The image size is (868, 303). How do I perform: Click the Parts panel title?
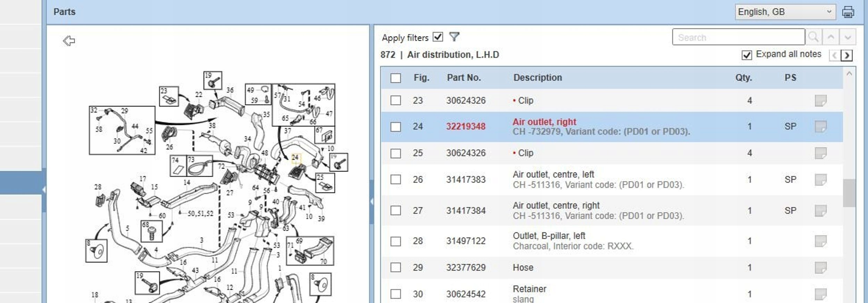[64, 12]
